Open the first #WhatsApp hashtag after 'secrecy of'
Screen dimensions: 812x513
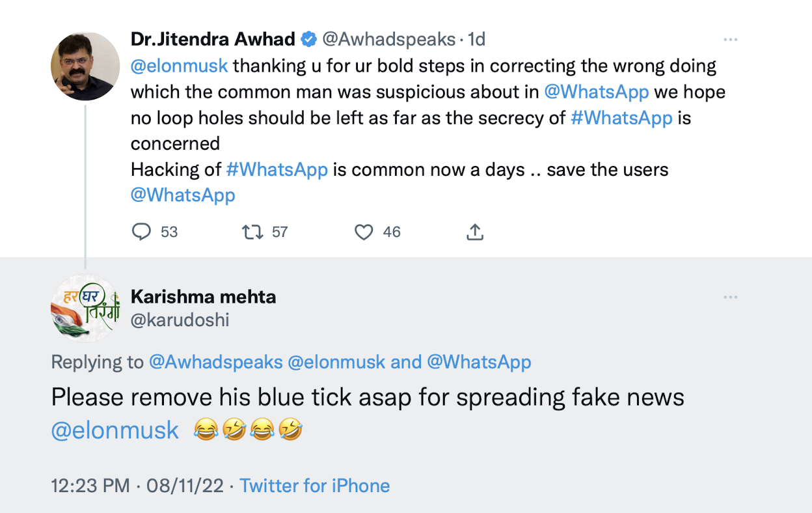[621, 118]
